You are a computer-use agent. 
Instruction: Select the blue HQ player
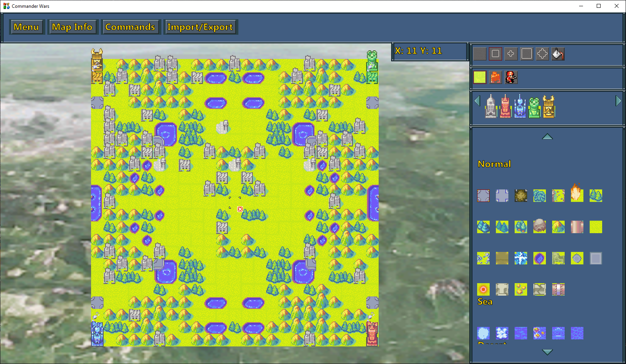pyautogui.click(x=520, y=106)
